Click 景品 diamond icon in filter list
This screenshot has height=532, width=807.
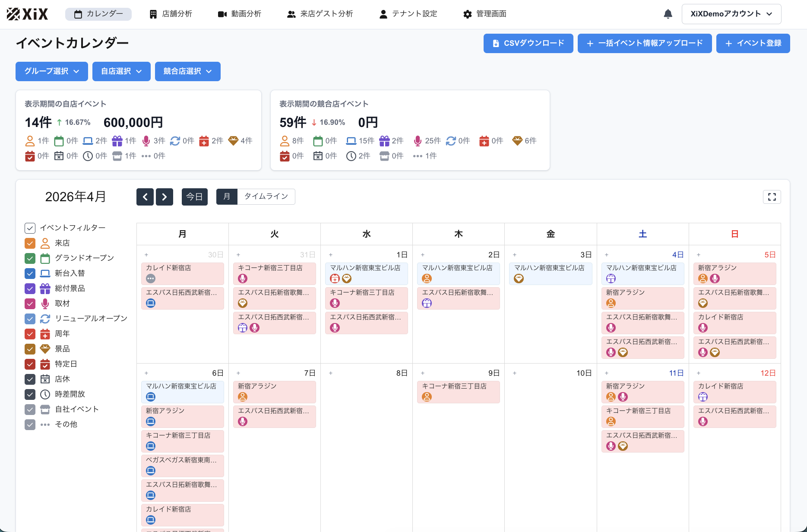[x=45, y=349]
